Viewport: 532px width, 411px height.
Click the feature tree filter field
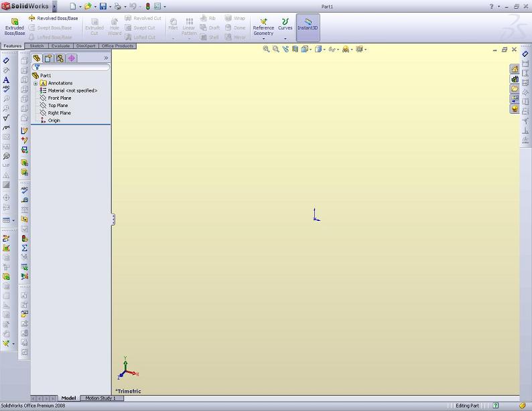[71, 67]
